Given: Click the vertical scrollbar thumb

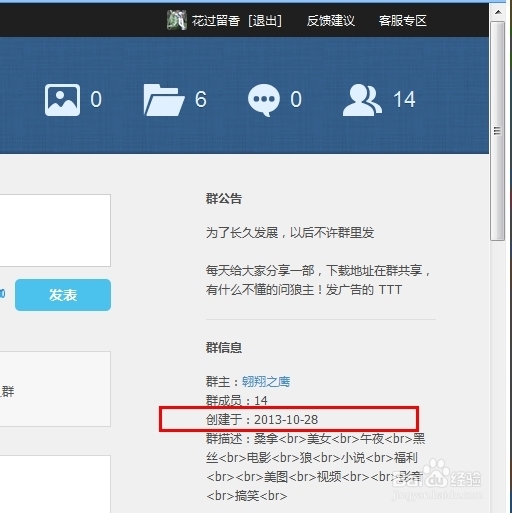Looking at the screenshot, I should [497, 131].
